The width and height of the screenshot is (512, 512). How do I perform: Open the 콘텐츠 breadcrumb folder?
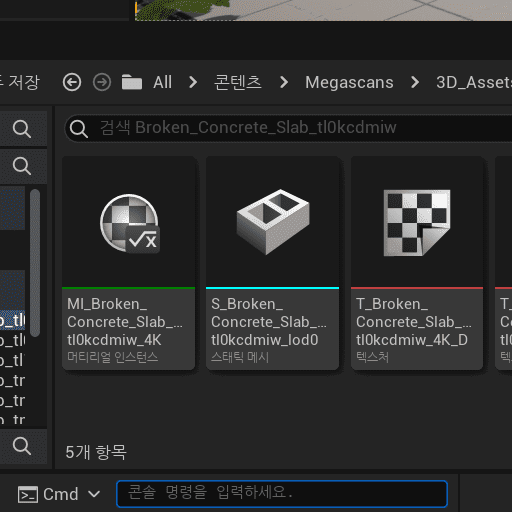[238, 82]
